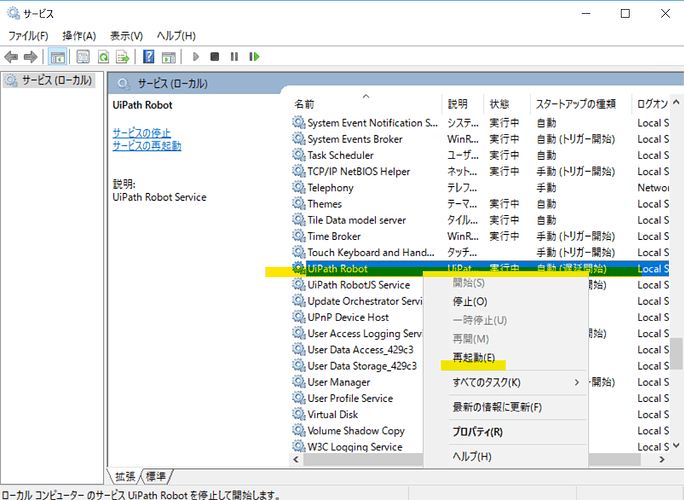Select the highlighted UiPath Robot row
The image size is (684, 500).
pyautogui.click(x=479, y=268)
